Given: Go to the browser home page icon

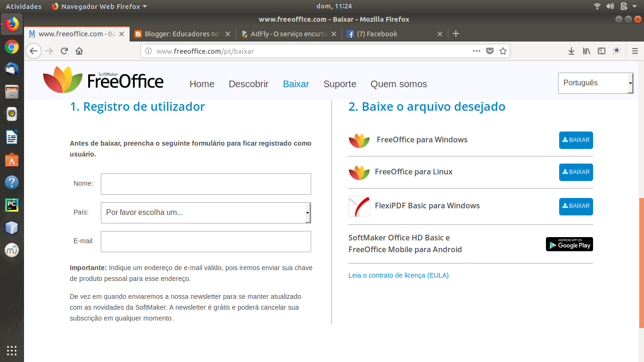Looking at the screenshot, I should 79,51.
